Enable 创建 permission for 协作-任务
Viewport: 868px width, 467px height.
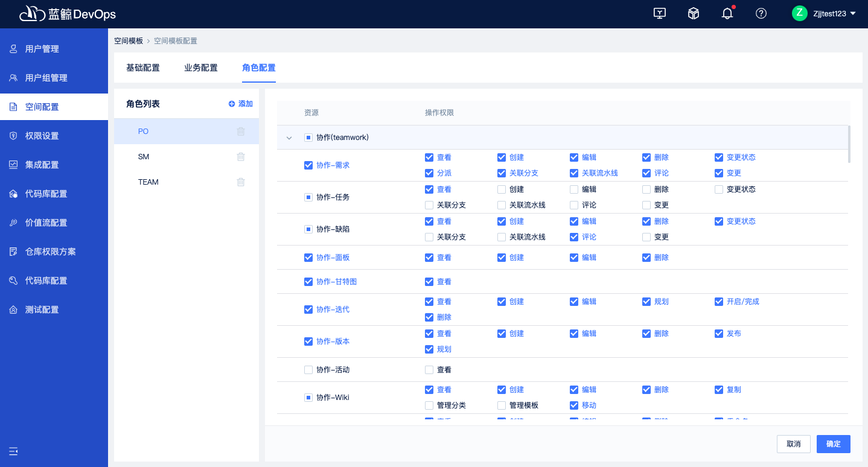coord(502,189)
